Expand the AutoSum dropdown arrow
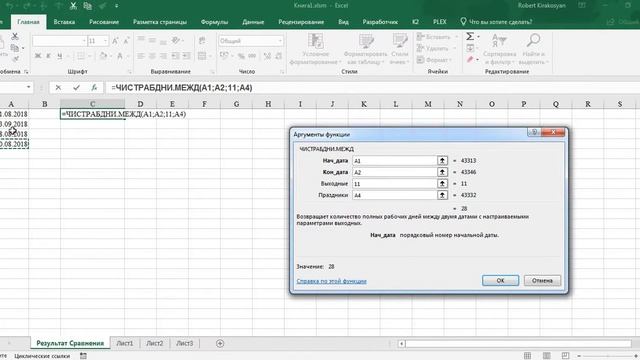This screenshot has height=360, width=640. (x=478, y=37)
